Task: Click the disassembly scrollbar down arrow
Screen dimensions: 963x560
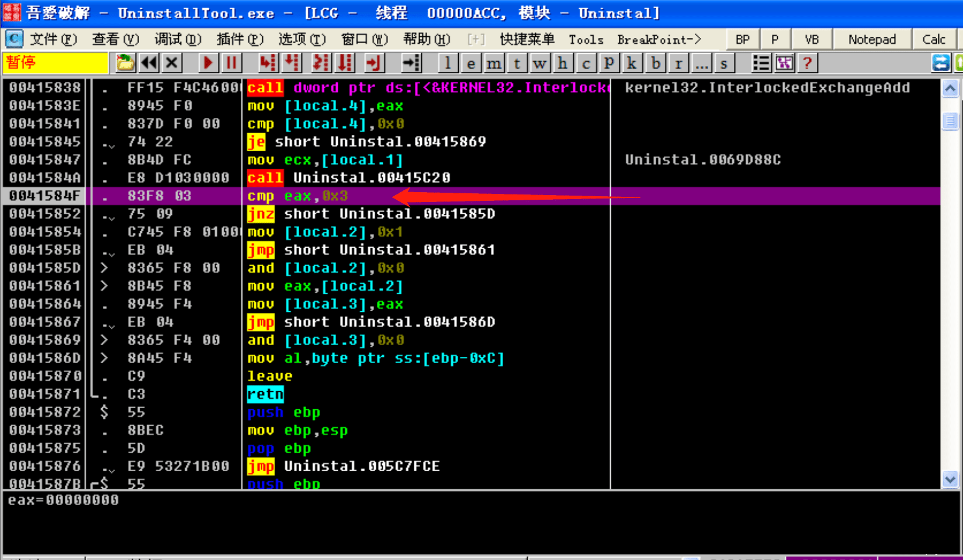Action: tap(950, 479)
